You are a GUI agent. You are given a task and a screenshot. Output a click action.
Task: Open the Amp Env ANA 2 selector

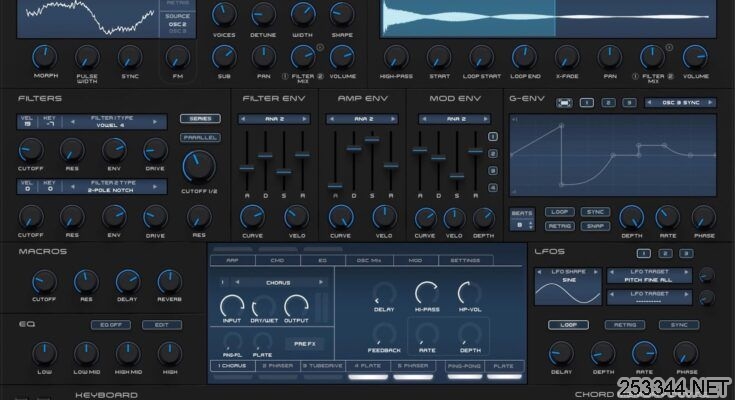[x=362, y=119]
